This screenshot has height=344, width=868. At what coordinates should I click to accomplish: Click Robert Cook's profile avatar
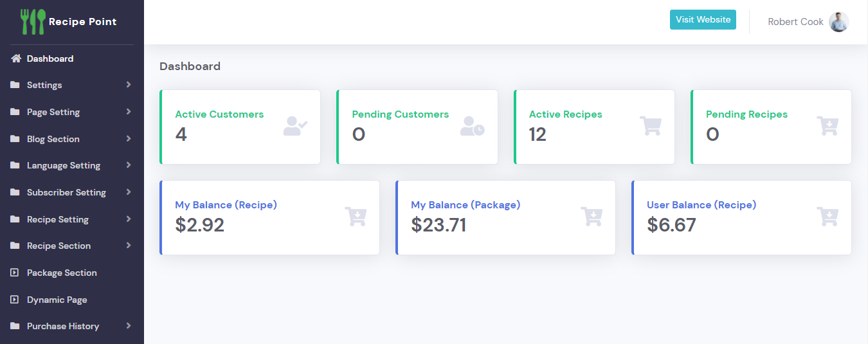tap(838, 22)
